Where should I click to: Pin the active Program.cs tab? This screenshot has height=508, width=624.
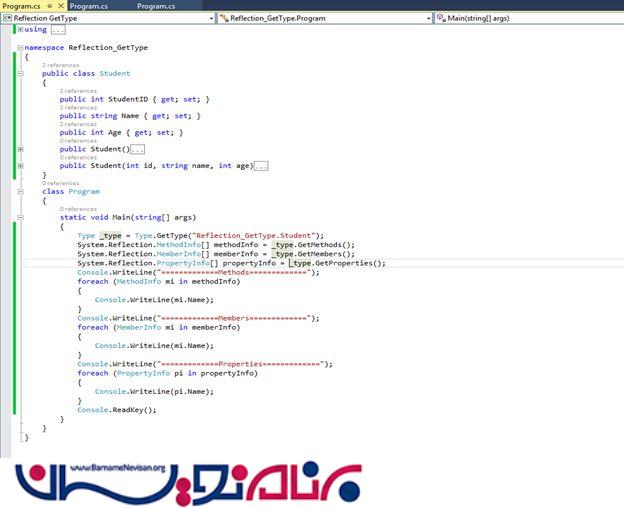click(50, 6)
